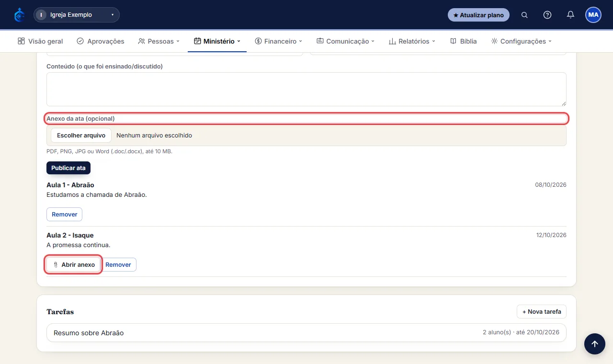Click the Aula 1 - Abraão title
Image resolution: width=613 pixels, height=364 pixels.
[x=70, y=185]
